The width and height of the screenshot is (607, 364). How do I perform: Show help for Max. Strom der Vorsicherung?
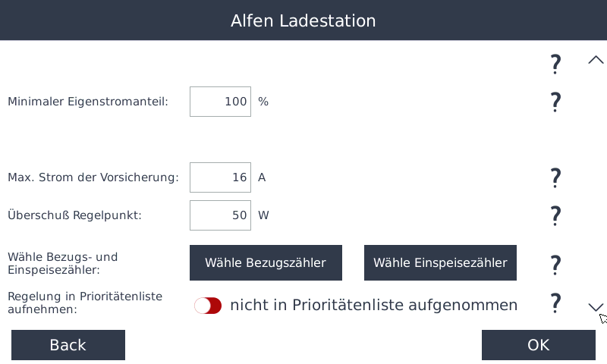coord(555,178)
